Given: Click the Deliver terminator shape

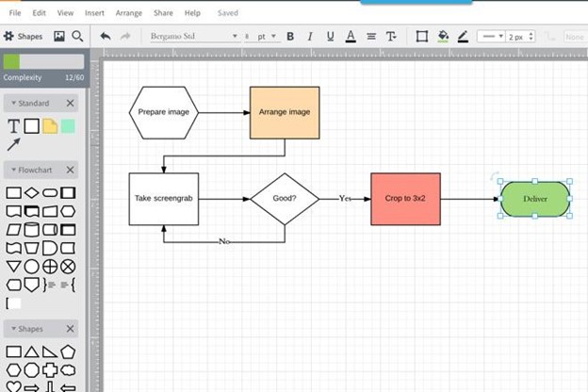Looking at the screenshot, I should [535, 199].
